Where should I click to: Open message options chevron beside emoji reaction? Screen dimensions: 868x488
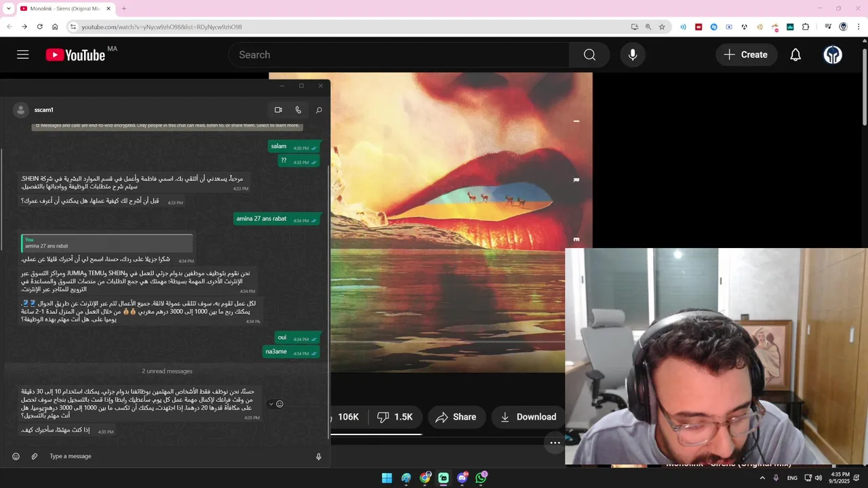click(271, 404)
